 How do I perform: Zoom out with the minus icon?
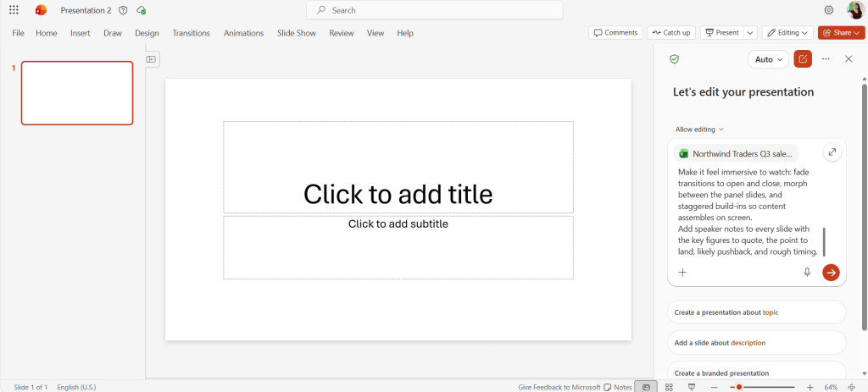point(714,387)
